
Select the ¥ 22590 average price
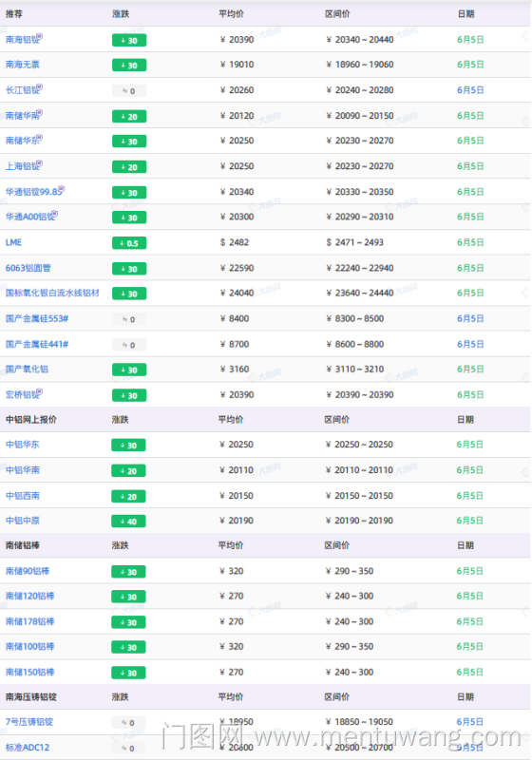click(237, 268)
